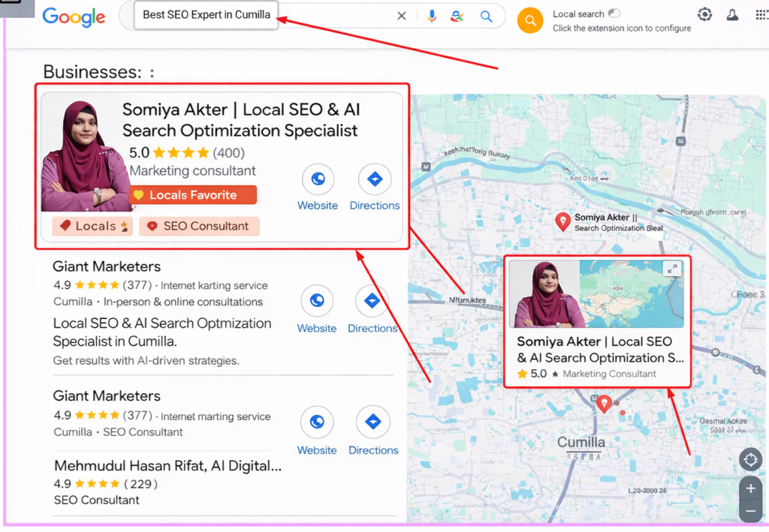Click the orange extension search button
769x532 pixels.
(530, 20)
